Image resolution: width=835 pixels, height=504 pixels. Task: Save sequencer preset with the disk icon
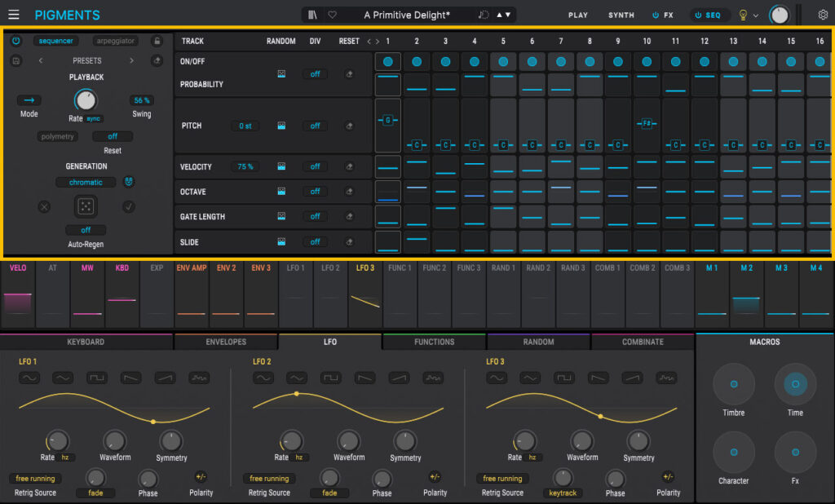coord(16,60)
